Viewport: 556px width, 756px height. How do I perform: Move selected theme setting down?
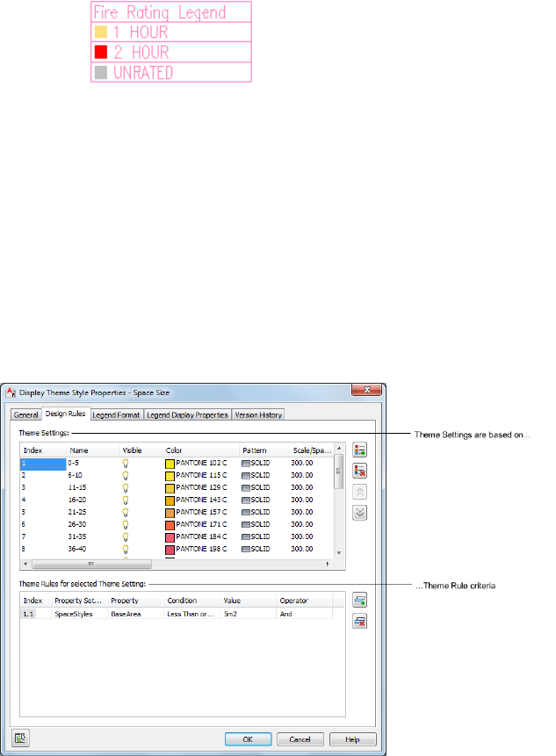[x=360, y=513]
